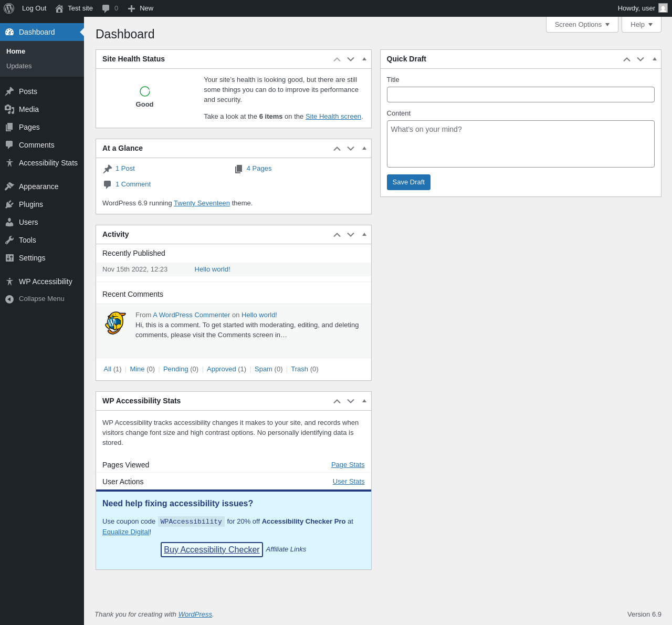Go to Updates under Dashboard
672x625 pixels.
point(19,66)
